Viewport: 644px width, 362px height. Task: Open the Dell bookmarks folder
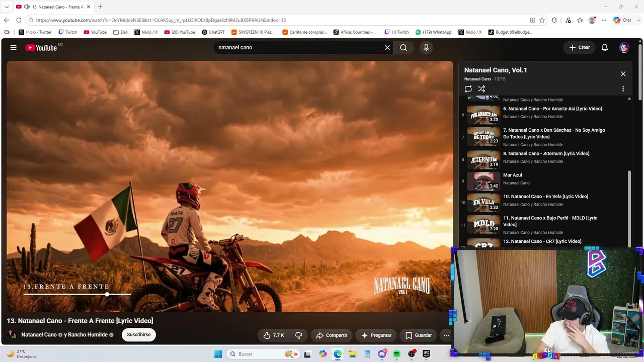[121, 32]
